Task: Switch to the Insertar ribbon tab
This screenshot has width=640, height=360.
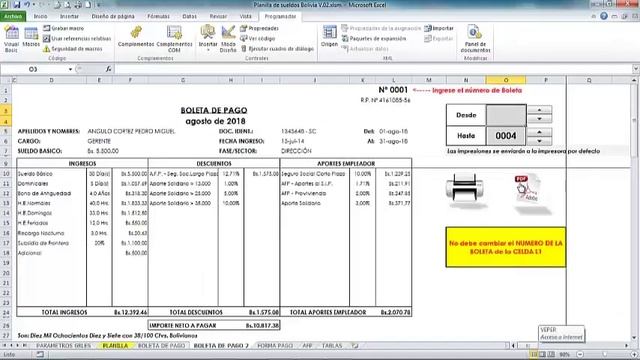Action: (69, 16)
